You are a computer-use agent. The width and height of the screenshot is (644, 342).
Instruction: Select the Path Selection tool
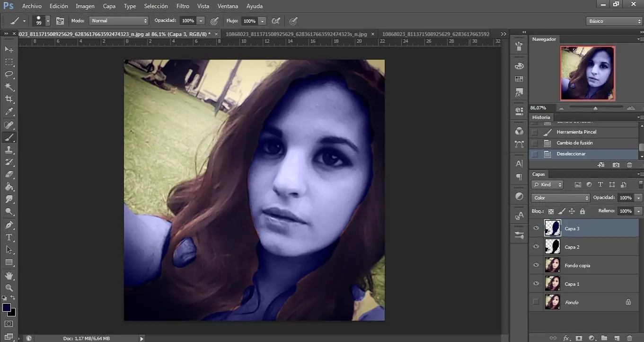click(x=9, y=249)
